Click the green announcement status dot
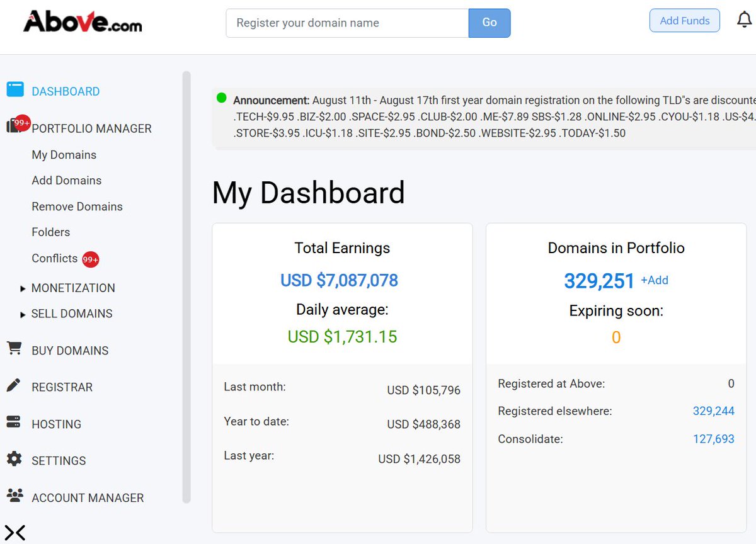The height and width of the screenshot is (544, 756). (x=221, y=98)
